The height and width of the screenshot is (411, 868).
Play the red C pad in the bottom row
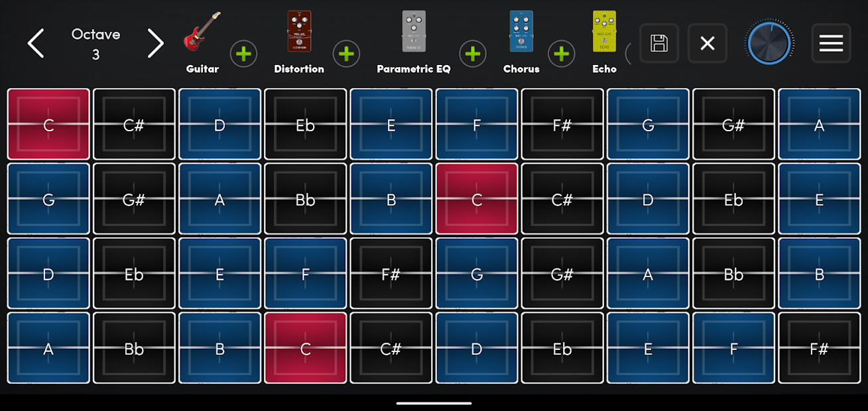(x=306, y=348)
